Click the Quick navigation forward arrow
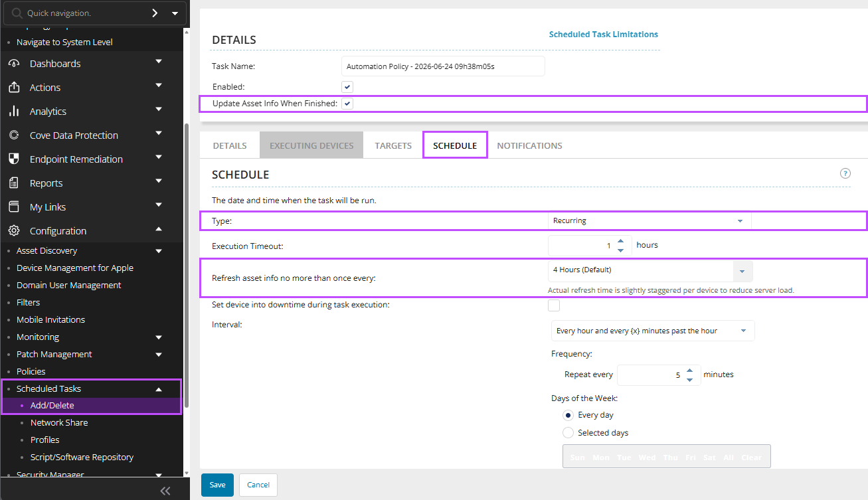Image resolution: width=868 pixels, height=500 pixels. pyautogui.click(x=155, y=13)
